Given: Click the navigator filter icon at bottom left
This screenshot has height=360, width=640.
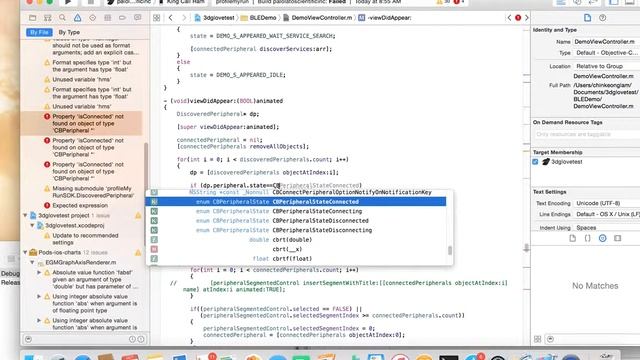Looking at the screenshot, I should [28, 339].
